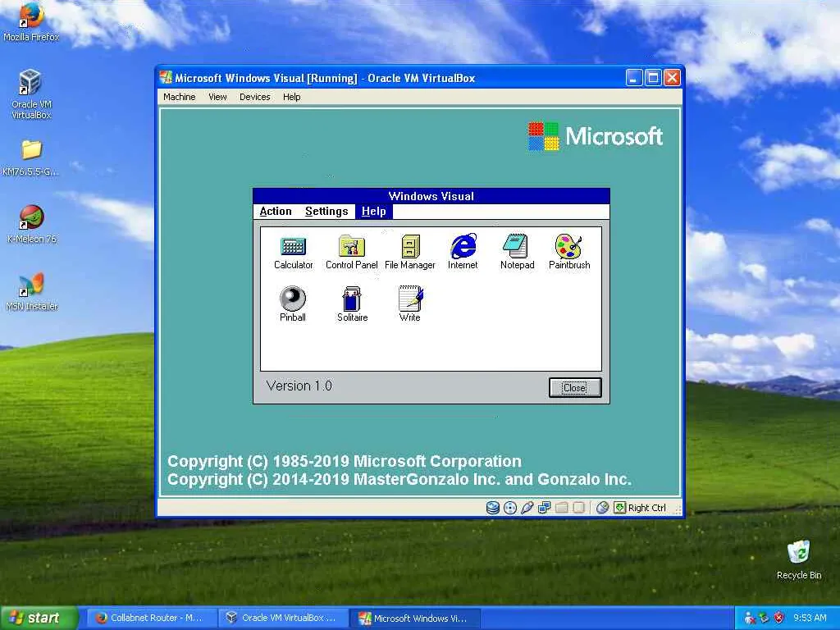The height and width of the screenshot is (630, 840).
Task: Click the network adapters status icon
Action: pos(545,507)
